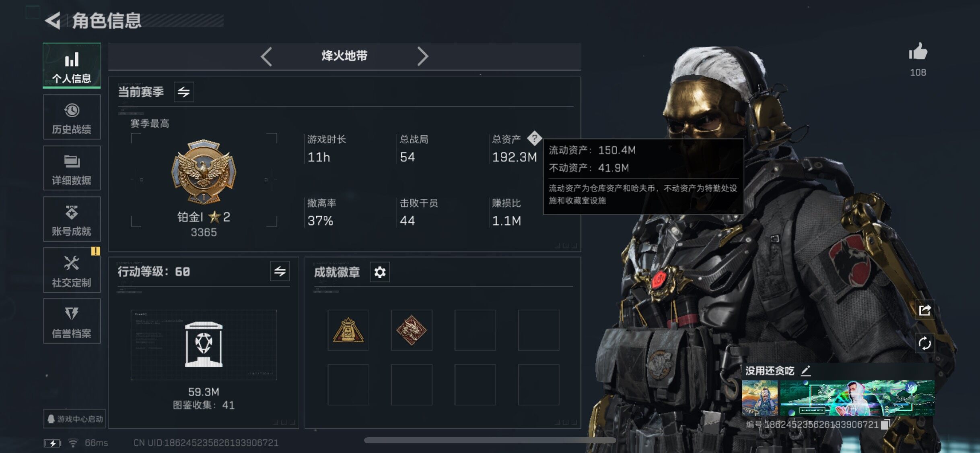
Task: Click the 总资产 question mark info icon
Action: click(x=534, y=138)
